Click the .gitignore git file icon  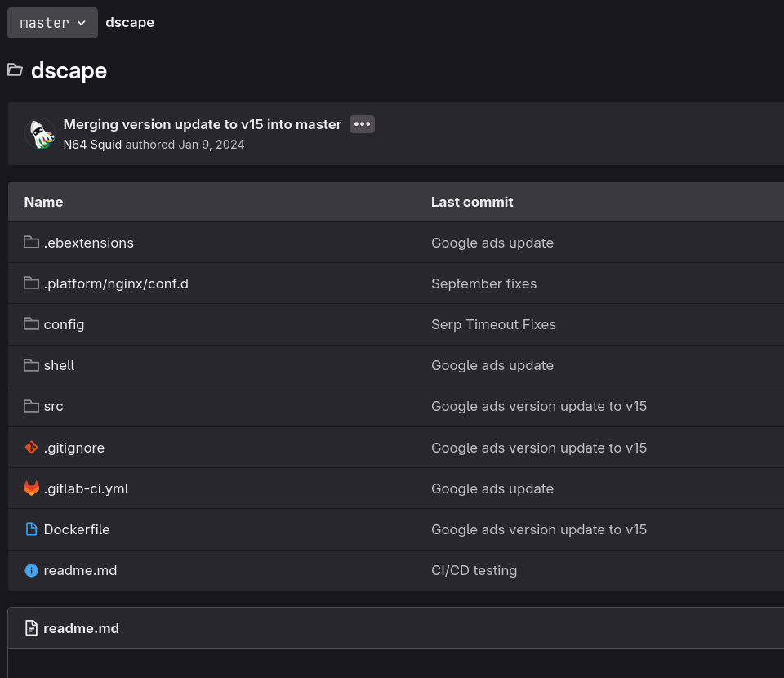pos(31,448)
